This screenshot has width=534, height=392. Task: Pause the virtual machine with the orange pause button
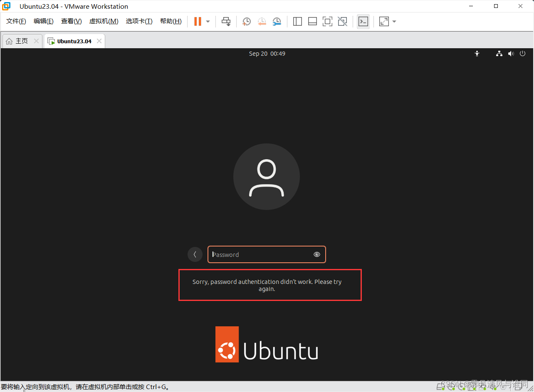click(198, 21)
